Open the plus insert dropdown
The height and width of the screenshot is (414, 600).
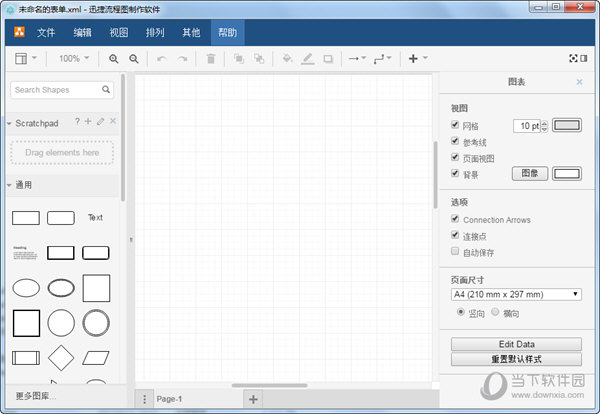coord(418,59)
